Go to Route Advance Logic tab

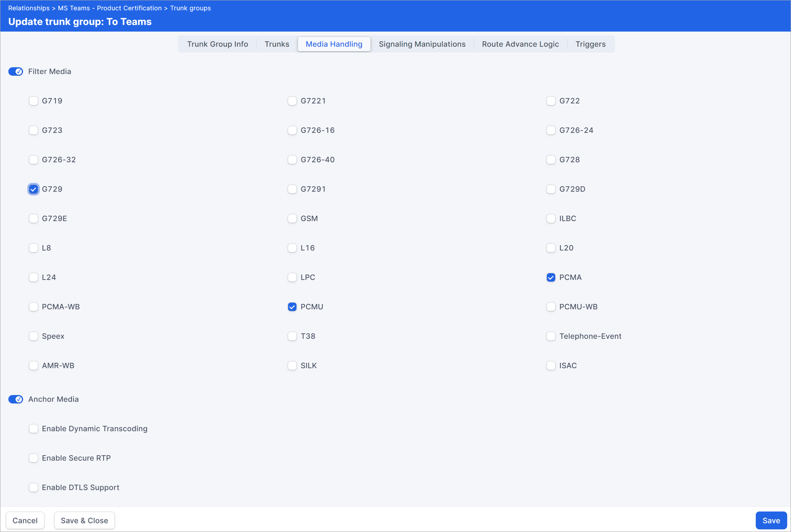click(520, 44)
